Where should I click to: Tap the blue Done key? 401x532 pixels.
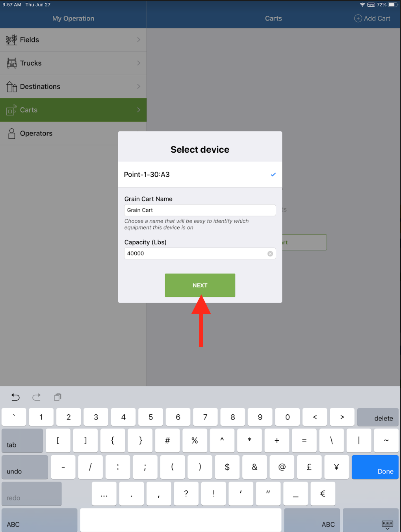[375, 467]
